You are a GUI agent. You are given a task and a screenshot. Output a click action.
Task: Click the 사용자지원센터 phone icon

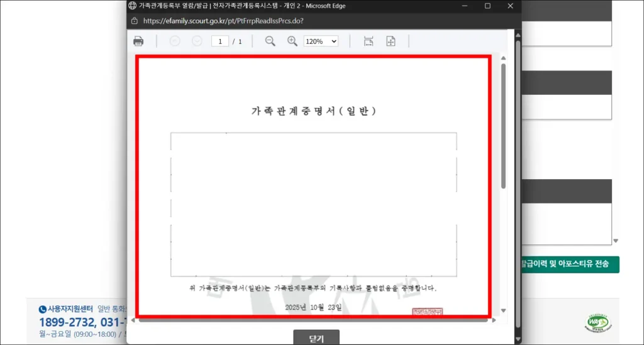[x=43, y=309]
